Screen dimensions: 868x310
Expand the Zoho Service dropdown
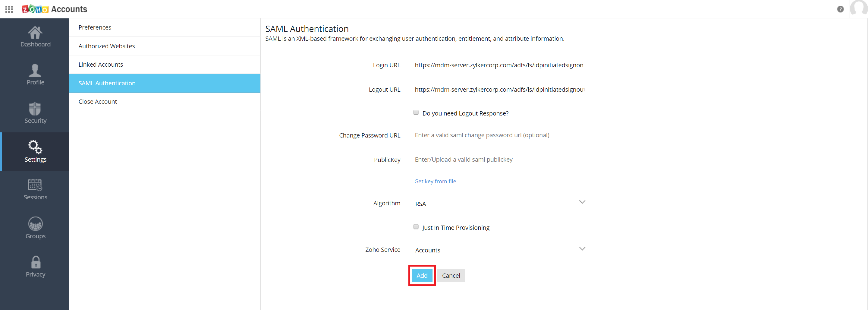(582, 248)
